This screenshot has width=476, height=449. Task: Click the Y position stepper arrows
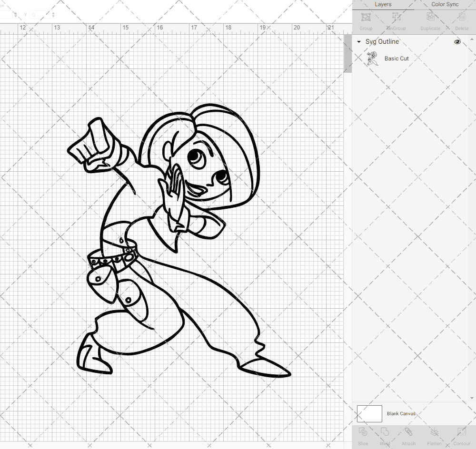pyautogui.click(x=53, y=14)
